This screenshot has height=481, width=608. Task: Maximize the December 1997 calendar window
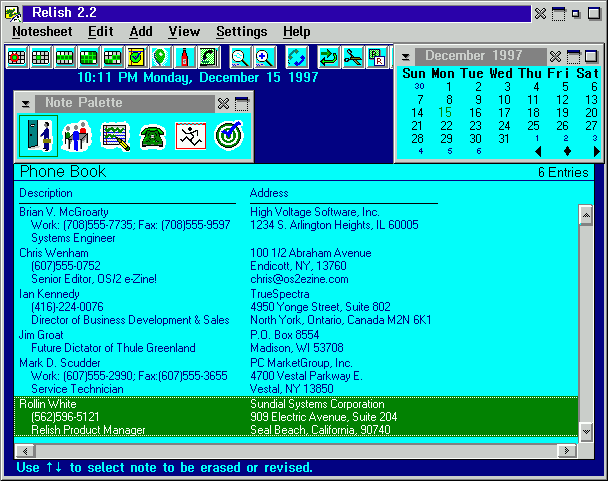(x=591, y=57)
